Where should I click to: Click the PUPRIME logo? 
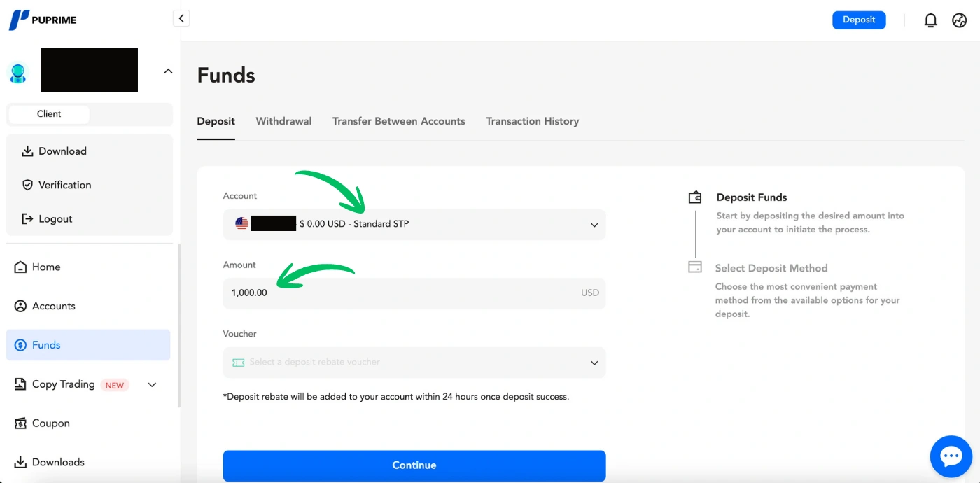[x=43, y=20]
